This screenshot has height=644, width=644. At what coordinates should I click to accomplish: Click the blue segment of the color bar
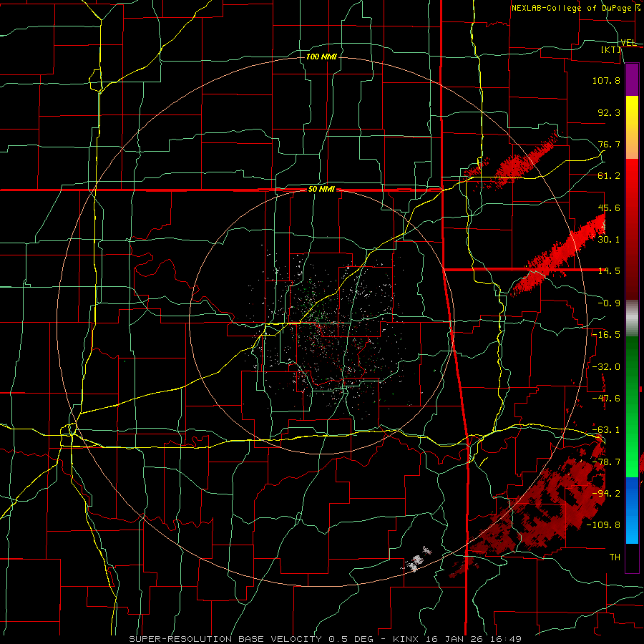pos(632,510)
